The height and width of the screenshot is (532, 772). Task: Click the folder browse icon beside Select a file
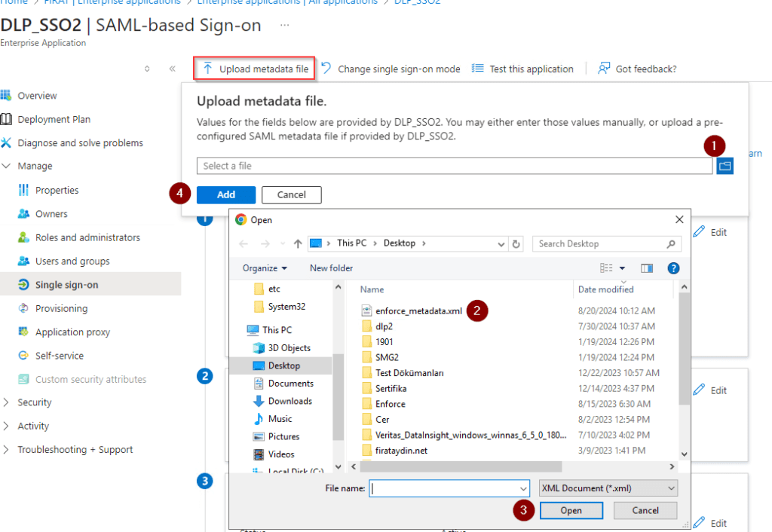(x=725, y=166)
